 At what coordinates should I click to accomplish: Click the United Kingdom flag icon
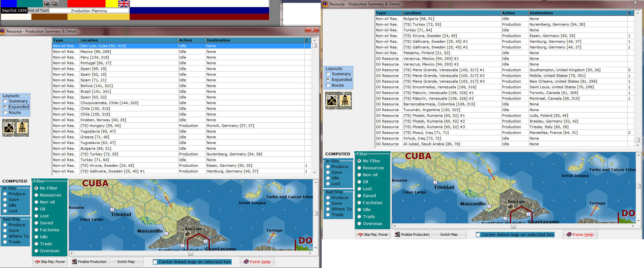(124, 3)
